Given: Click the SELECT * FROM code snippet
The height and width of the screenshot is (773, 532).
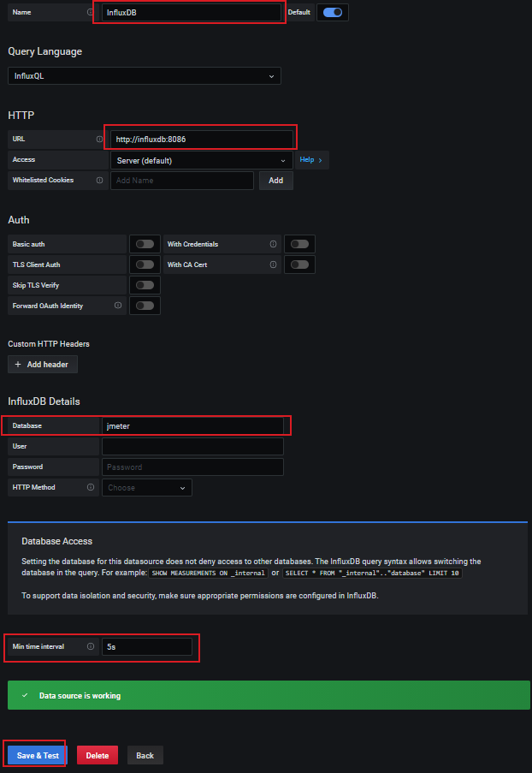Looking at the screenshot, I should pyautogui.click(x=372, y=573).
